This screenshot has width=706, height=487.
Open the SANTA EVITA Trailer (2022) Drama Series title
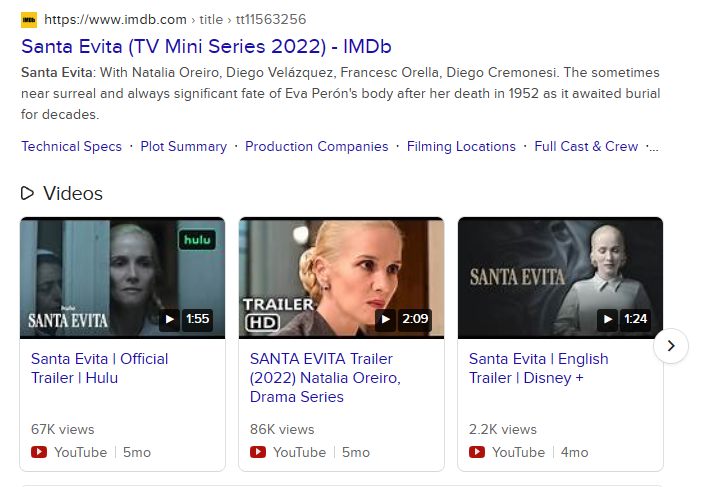[325, 378]
